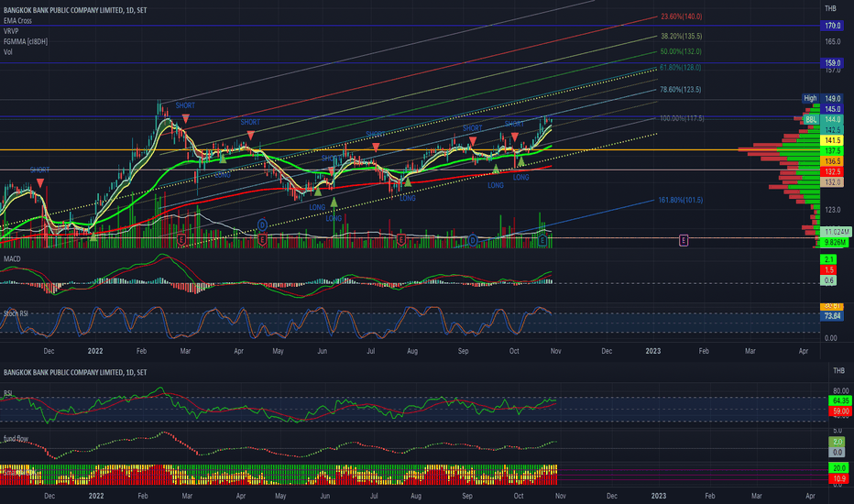Click the lower chart symbol title

coord(75,372)
